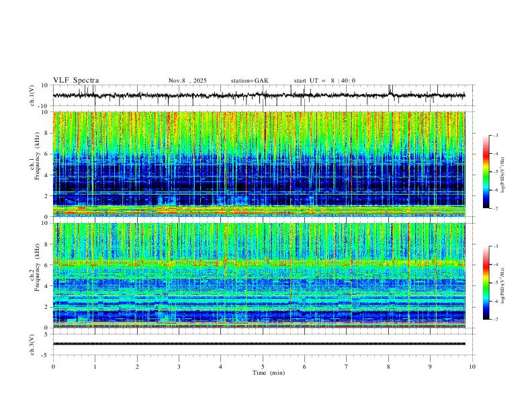
Task: Select the "start UT = 8 :40: 0" text
Action: tap(324, 81)
